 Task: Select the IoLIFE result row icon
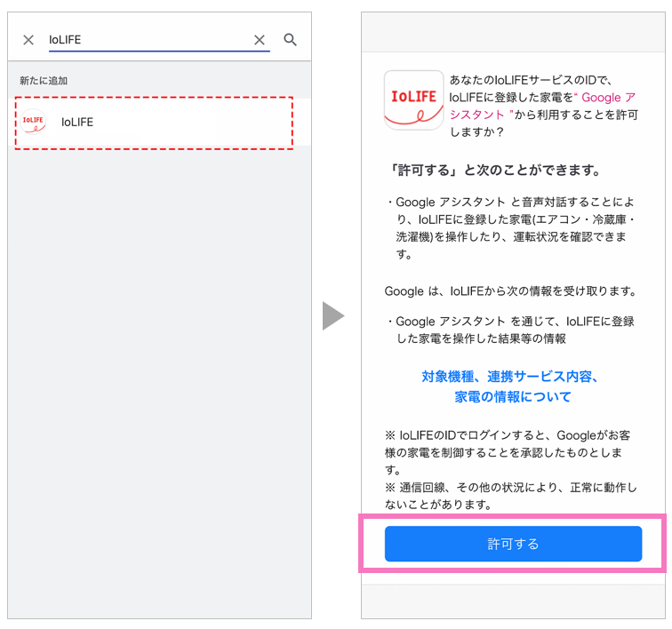(x=34, y=122)
